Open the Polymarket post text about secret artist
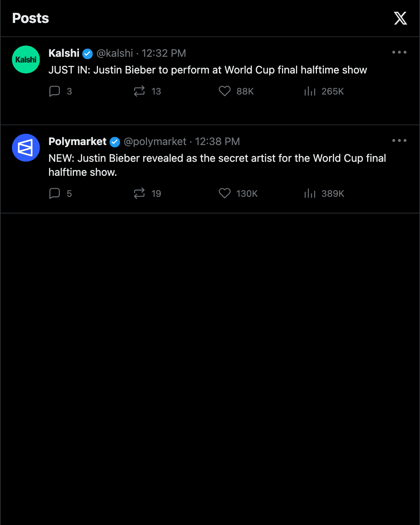This screenshot has width=420, height=525. tap(217, 165)
